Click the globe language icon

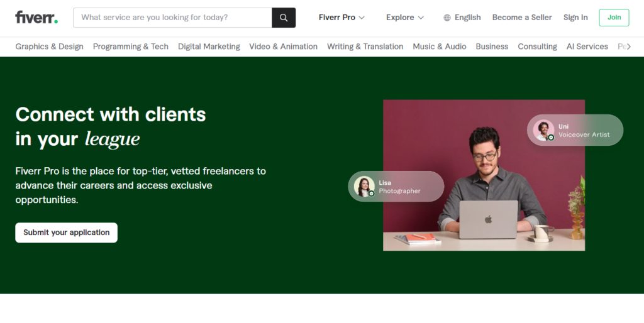coord(447,18)
